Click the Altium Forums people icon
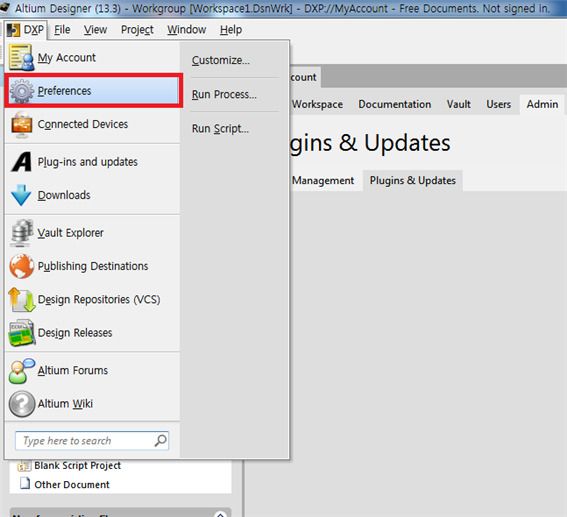This screenshot has width=567, height=517. (21, 371)
